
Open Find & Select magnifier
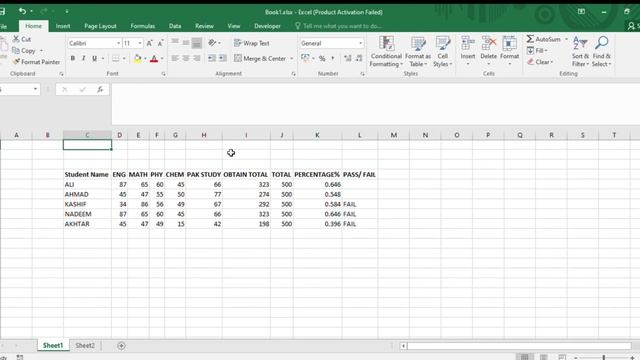[x=602, y=51]
